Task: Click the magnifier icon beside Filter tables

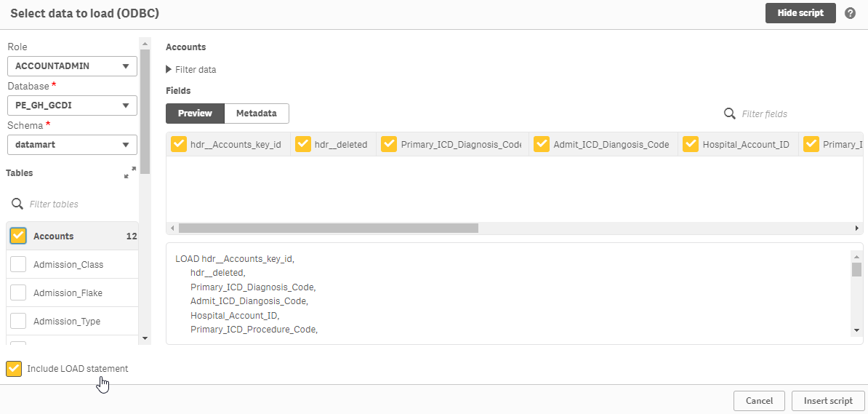Action: pos(17,204)
